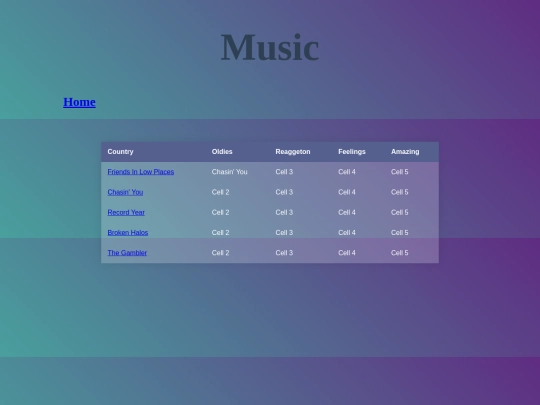Click Cell 2 in the Record Year row
This screenshot has width=540, height=405.
click(220, 212)
